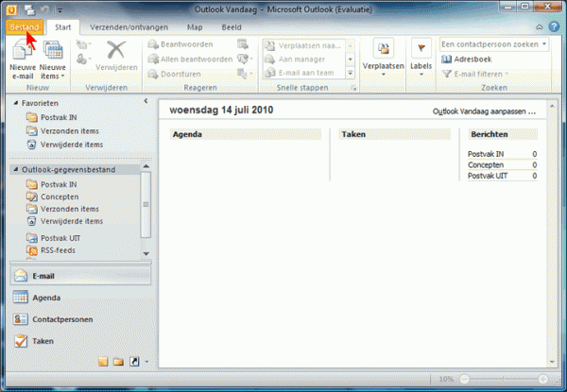The height and width of the screenshot is (392, 567).
Task: Open Verzonden items under Outlook-gegevensbestand
Action: tap(62, 209)
